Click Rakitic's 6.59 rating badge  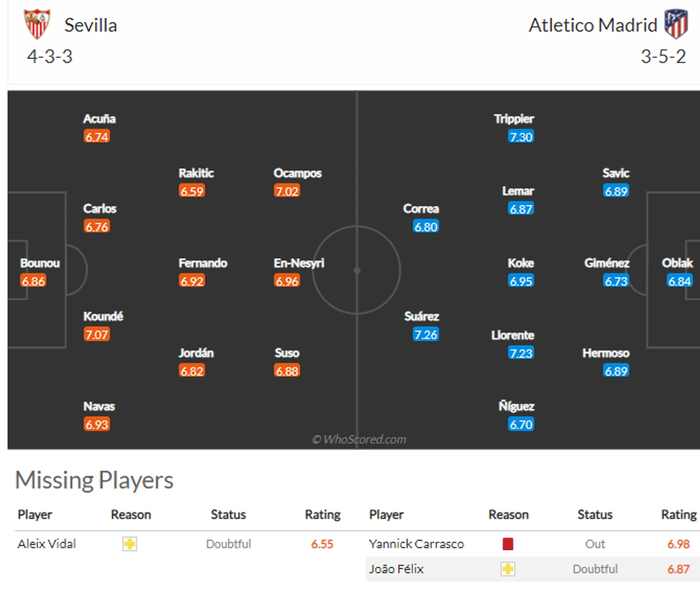[x=192, y=191]
